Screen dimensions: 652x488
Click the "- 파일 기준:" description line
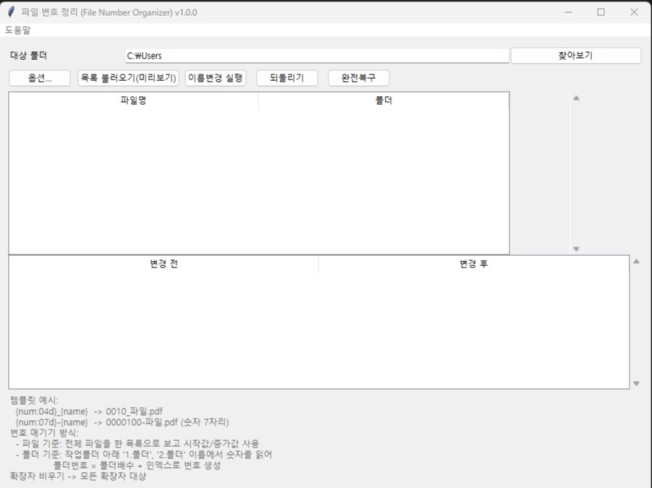pos(137,444)
